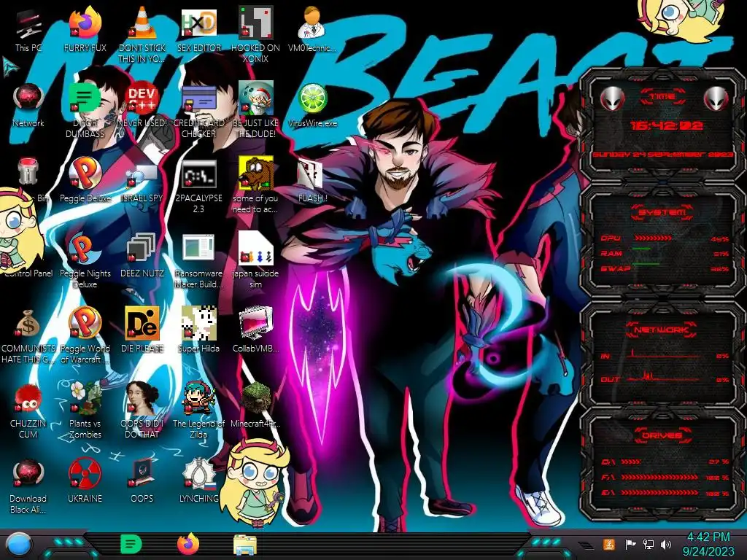Open the COMMUNISTS HATE THIS money bag icon
Image resolution: width=747 pixels, height=560 pixels.
point(28,336)
